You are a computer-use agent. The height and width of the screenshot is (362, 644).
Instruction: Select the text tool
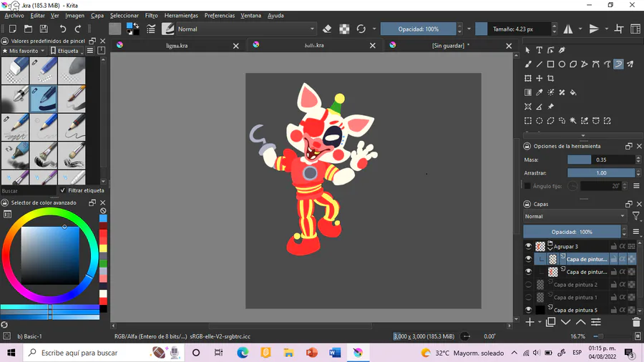(x=540, y=50)
